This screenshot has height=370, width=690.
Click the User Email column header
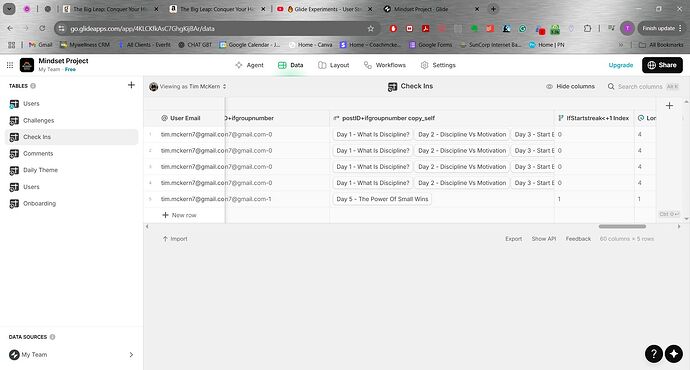(185, 118)
